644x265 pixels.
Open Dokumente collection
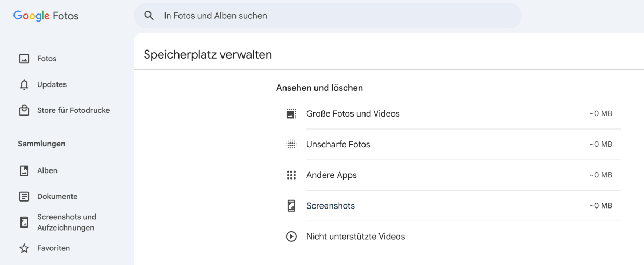point(57,196)
